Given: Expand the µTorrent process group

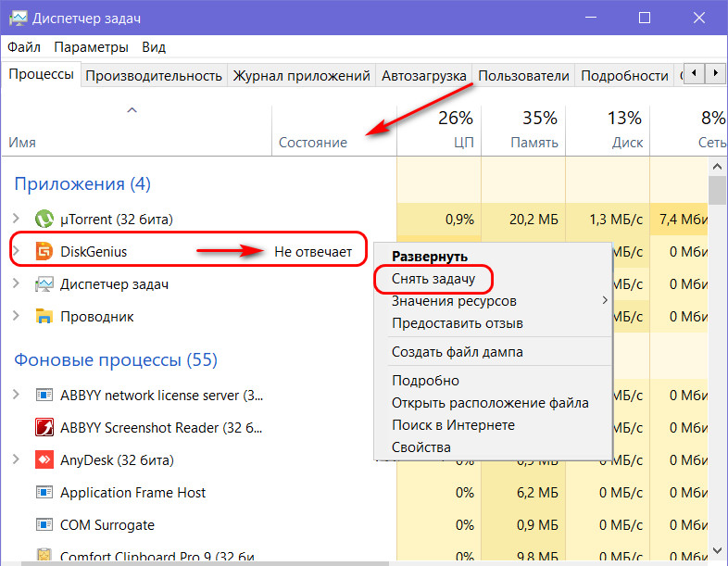Looking at the screenshot, I should pos(16,220).
